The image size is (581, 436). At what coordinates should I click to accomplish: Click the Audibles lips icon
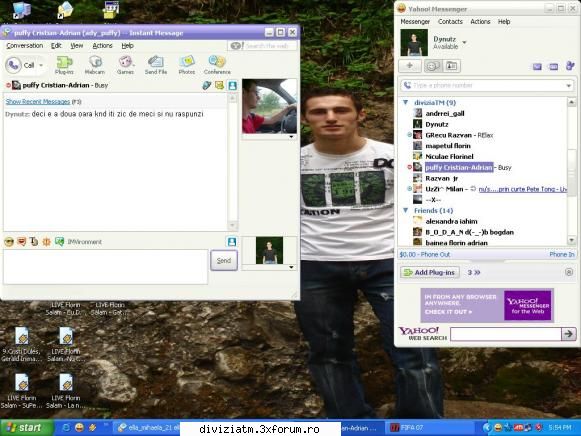(21, 242)
